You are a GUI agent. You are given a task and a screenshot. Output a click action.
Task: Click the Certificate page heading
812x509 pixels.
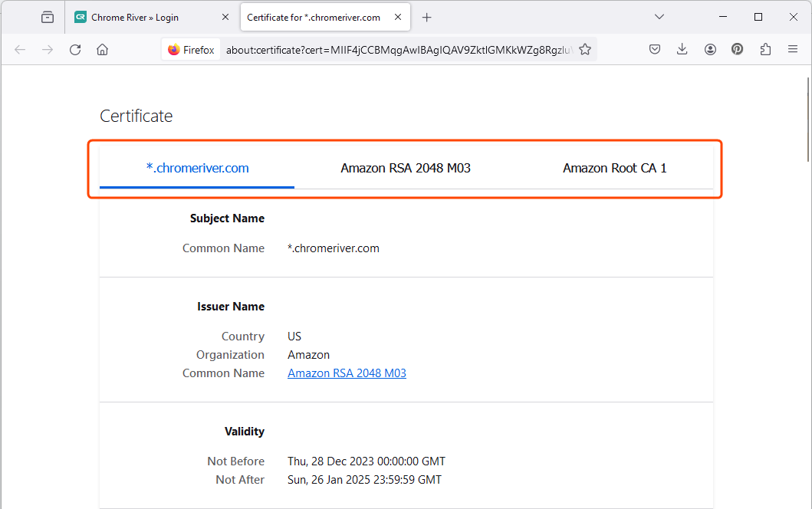point(136,116)
